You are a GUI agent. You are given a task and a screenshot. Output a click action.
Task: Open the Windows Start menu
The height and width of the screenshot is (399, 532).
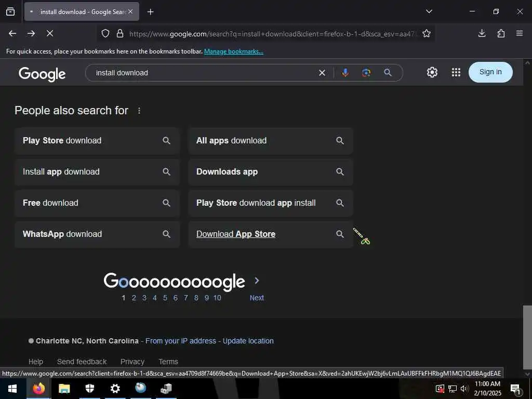point(12,389)
